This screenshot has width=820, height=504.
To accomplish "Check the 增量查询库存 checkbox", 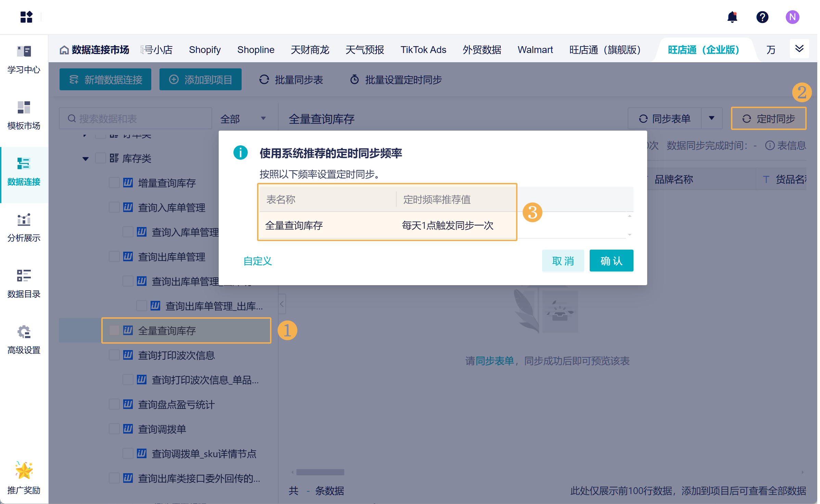I will [x=114, y=183].
